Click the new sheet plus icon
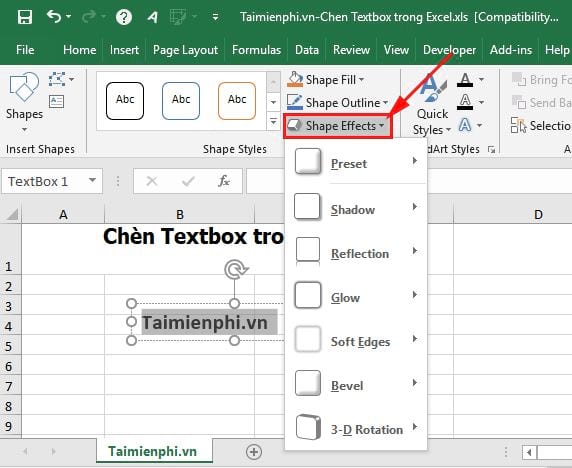The image size is (572, 468). (x=254, y=452)
